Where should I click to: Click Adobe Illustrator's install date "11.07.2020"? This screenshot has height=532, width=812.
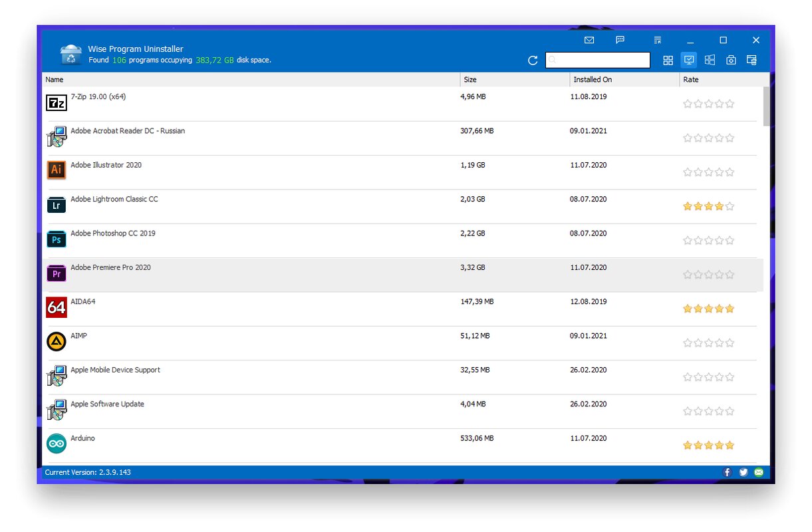point(589,165)
